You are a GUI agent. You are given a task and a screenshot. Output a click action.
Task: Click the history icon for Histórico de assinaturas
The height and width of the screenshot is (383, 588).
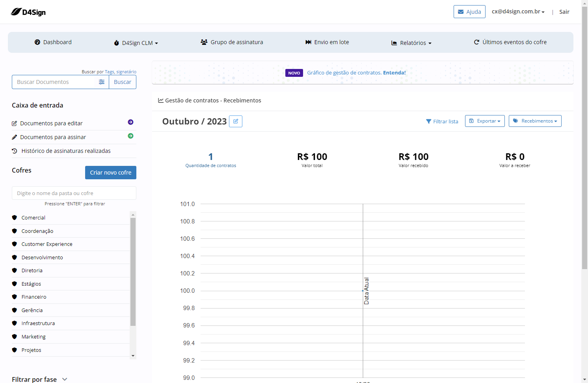15,151
